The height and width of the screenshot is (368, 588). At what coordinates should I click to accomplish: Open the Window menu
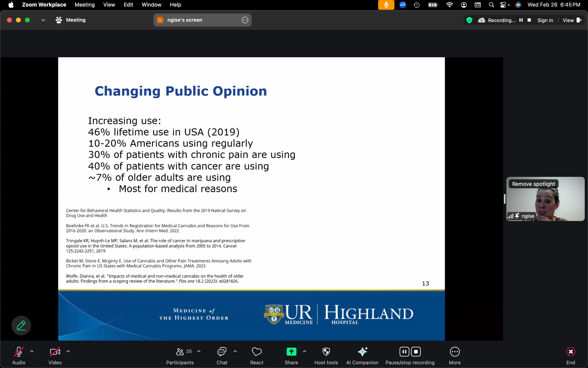[151, 5]
